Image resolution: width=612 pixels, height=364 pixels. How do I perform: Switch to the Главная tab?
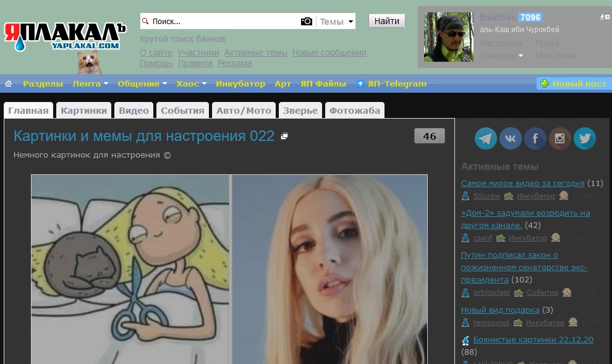coord(28,111)
